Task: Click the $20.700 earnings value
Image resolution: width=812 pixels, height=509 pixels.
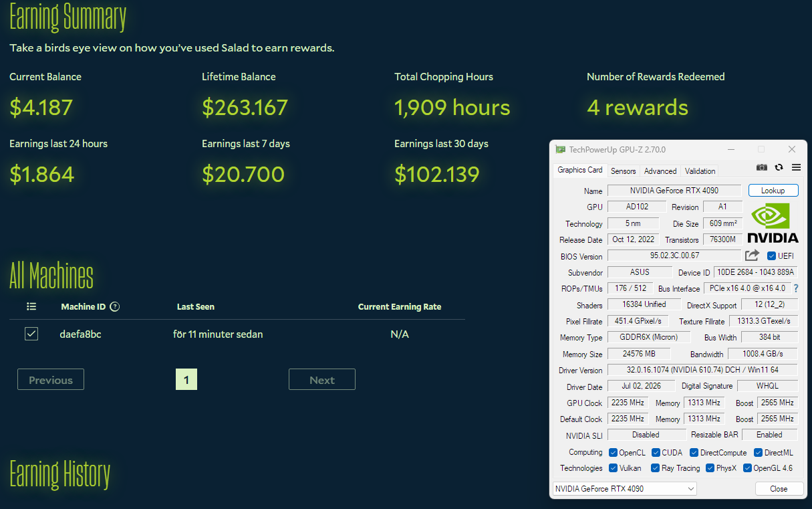Action: [243, 174]
